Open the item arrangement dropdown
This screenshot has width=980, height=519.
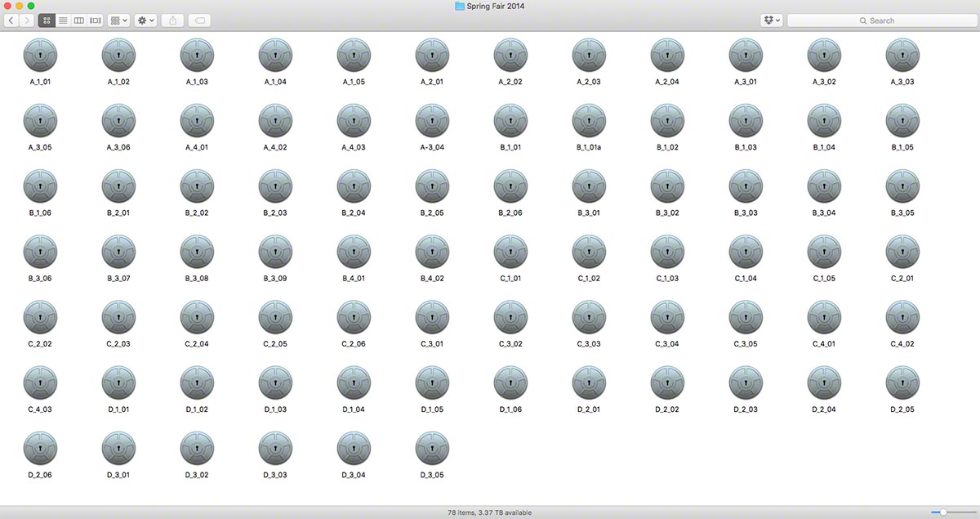pyautogui.click(x=119, y=20)
